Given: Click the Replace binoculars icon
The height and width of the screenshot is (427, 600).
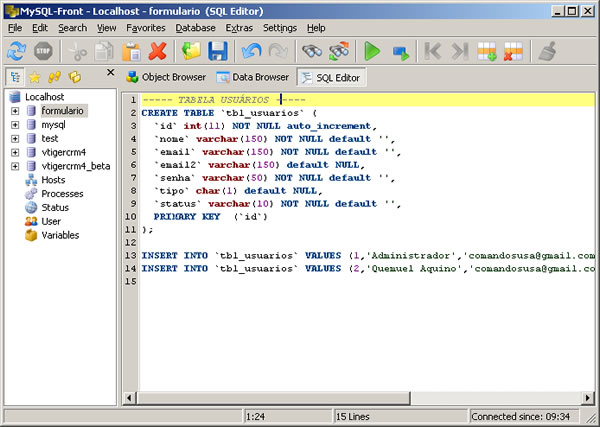Looking at the screenshot, I should (x=339, y=51).
